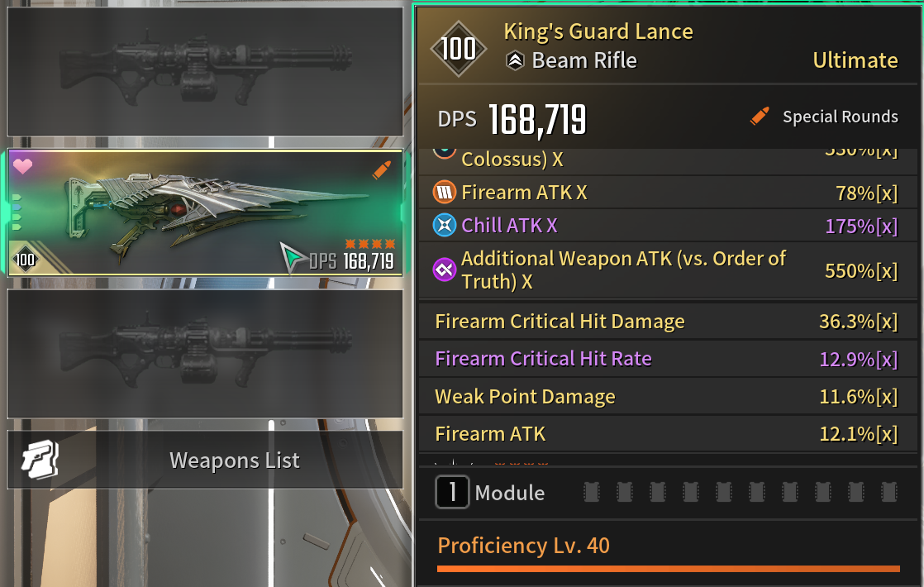
Task: Click the Chill ATK X blue icon
Action: pyautogui.click(x=445, y=225)
